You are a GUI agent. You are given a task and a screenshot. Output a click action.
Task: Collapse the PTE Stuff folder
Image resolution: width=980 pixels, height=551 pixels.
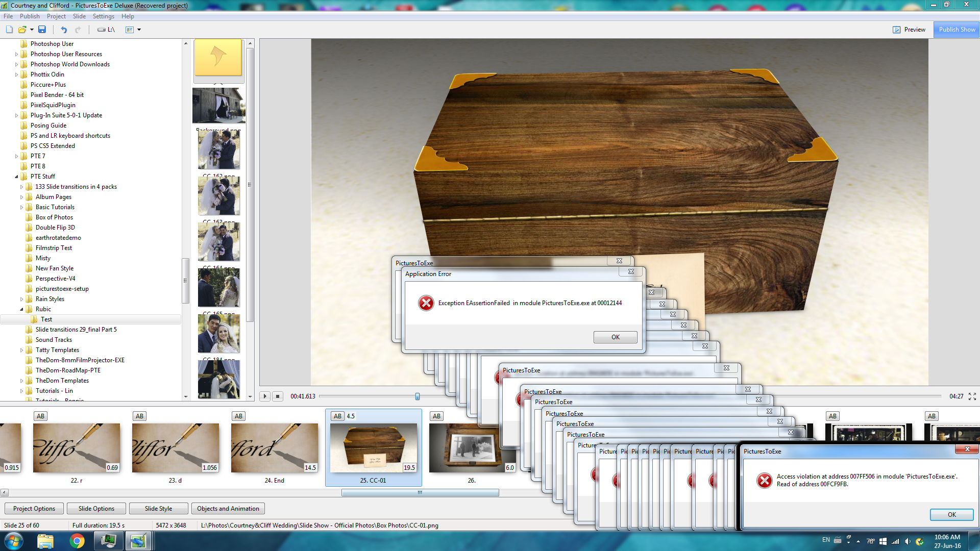(16, 177)
